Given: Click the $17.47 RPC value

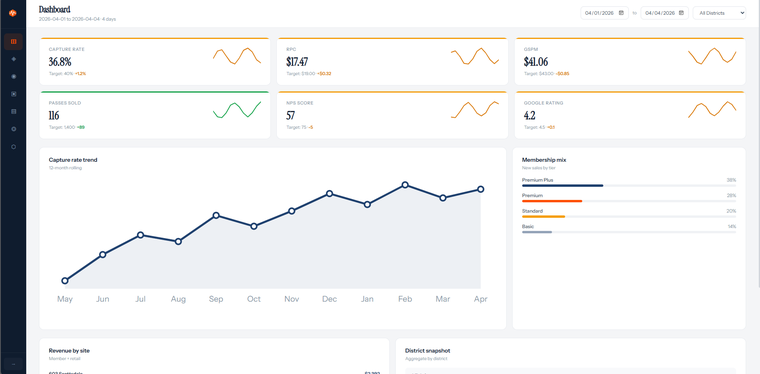Looking at the screenshot, I should (297, 62).
